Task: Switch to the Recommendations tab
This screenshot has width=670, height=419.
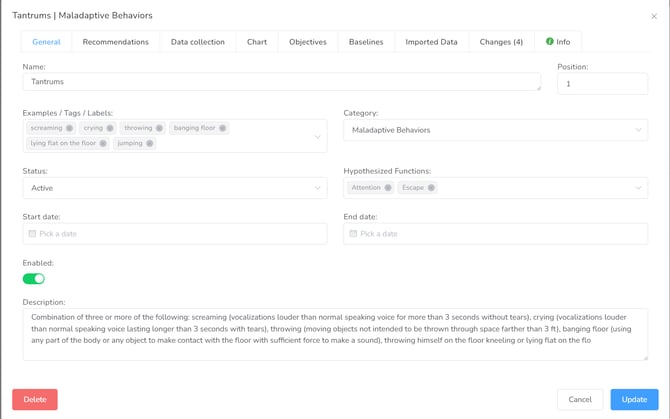Action: pos(116,42)
